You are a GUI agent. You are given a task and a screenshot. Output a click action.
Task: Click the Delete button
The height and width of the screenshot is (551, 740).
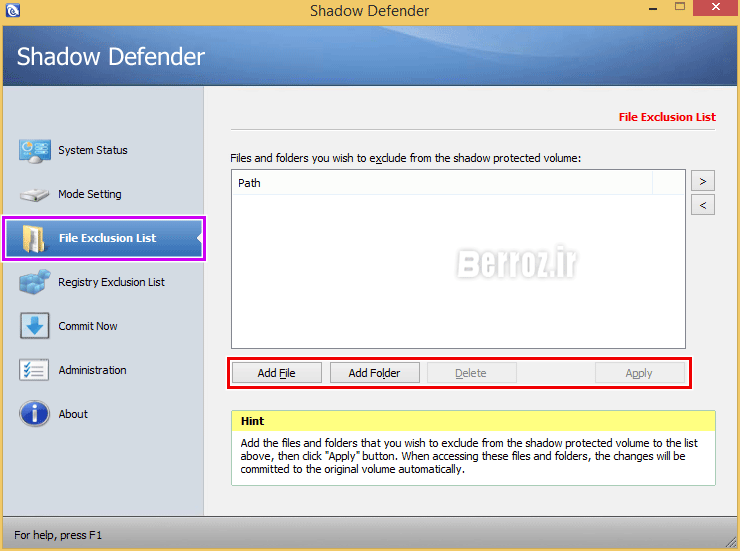(x=471, y=373)
